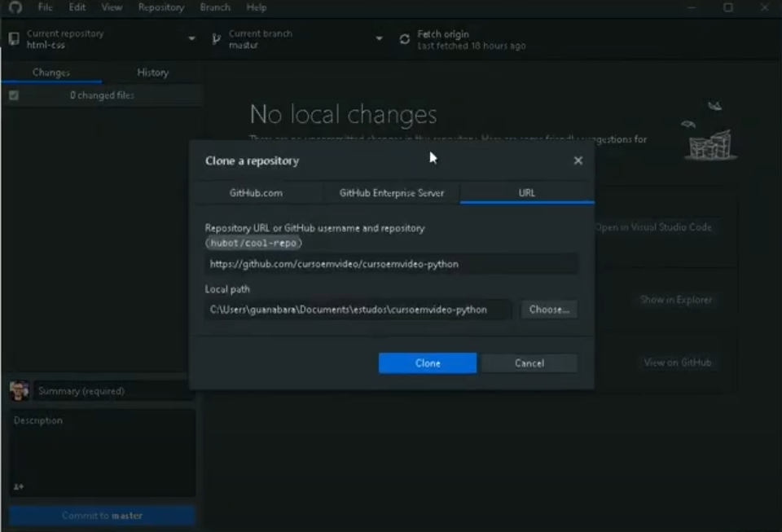Click the Description text area
This screenshot has width=782, height=532.
[103, 453]
